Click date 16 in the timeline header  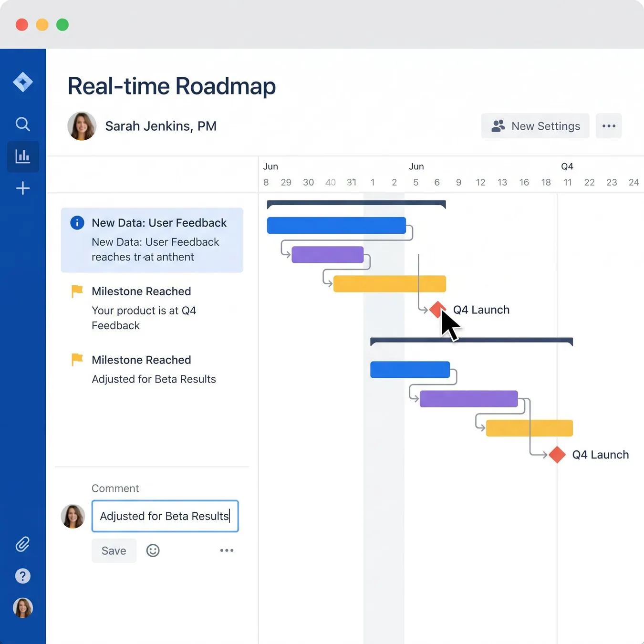pyautogui.click(x=524, y=182)
